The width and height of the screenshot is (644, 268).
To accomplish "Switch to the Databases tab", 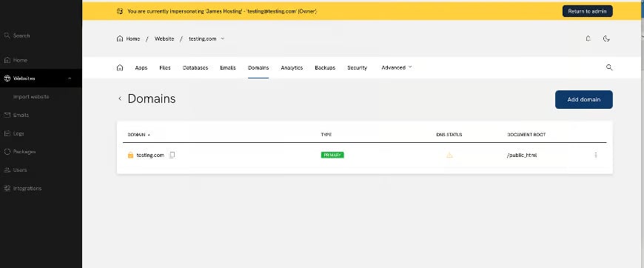I will [x=195, y=68].
